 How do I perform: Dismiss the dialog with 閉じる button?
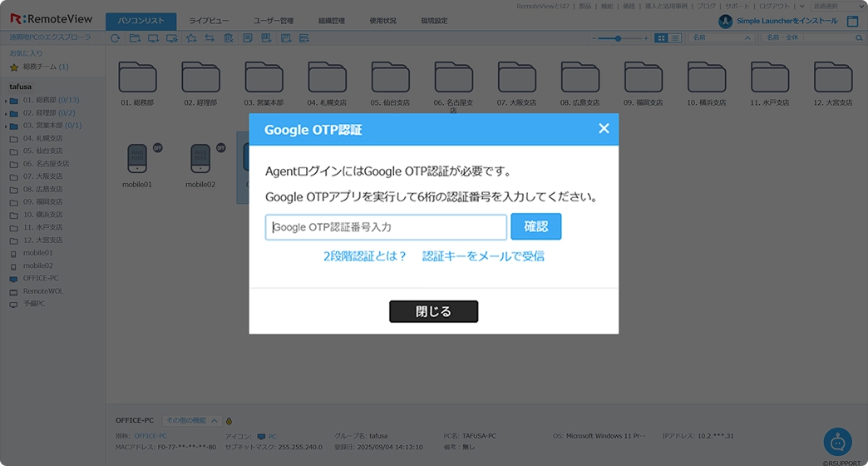[433, 311]
